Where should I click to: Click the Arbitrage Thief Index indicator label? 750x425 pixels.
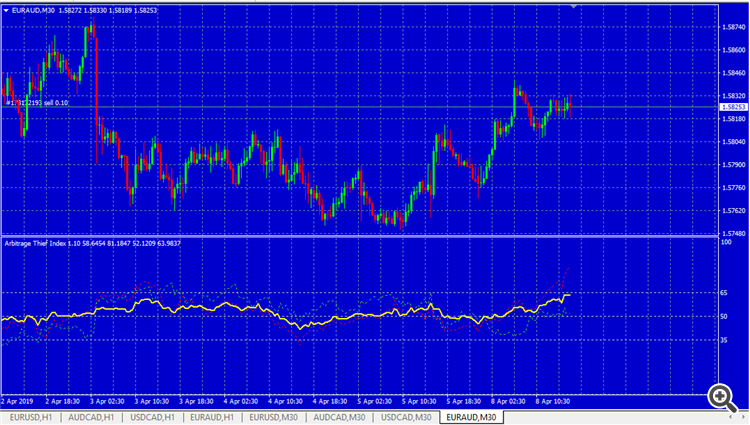(x=92, y=243)
